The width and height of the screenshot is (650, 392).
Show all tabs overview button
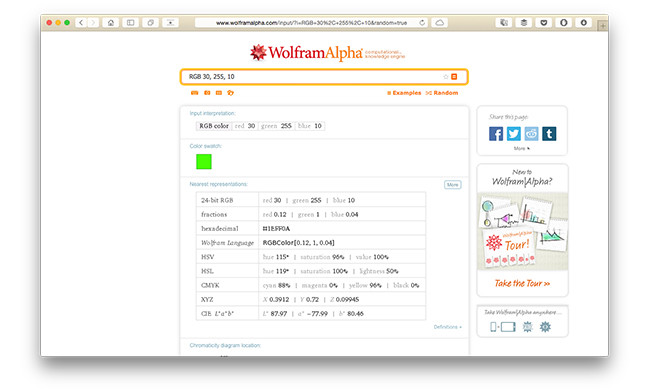[x=150, y=22]
